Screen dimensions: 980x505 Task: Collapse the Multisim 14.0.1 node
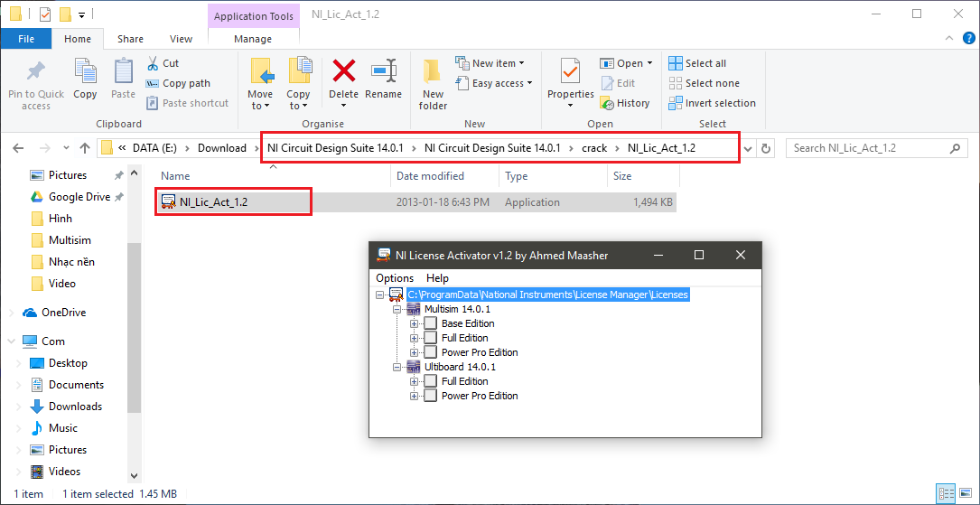[397, 309]
